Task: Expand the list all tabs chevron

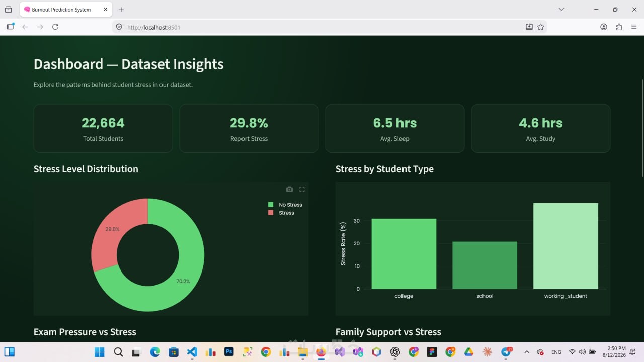Action: 561,9
